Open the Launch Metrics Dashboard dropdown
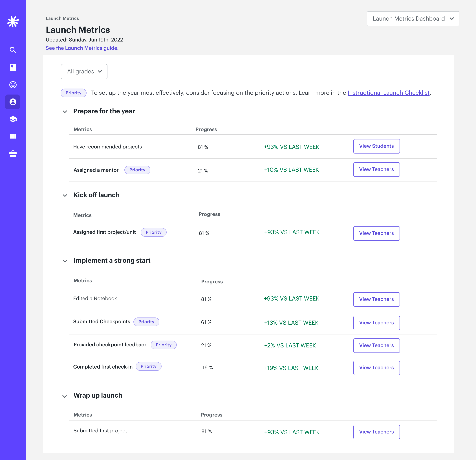 pos(413,19)
